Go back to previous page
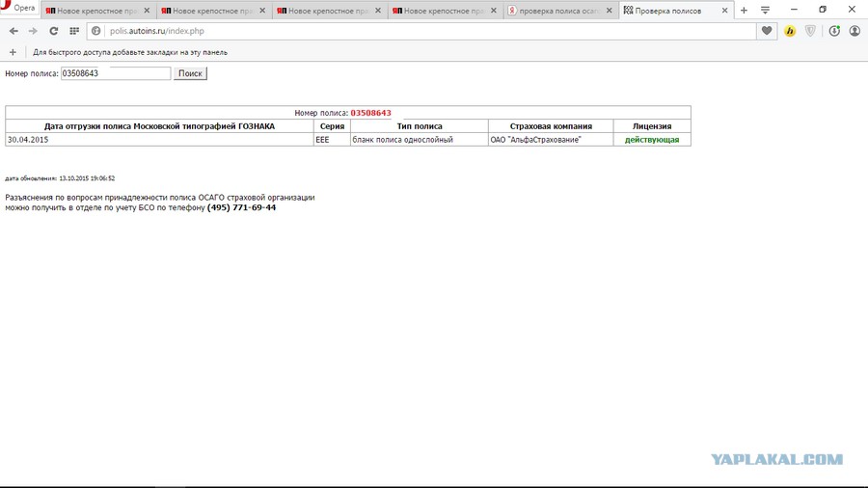This screenshot has height=488, width=868. pos(14,31)
